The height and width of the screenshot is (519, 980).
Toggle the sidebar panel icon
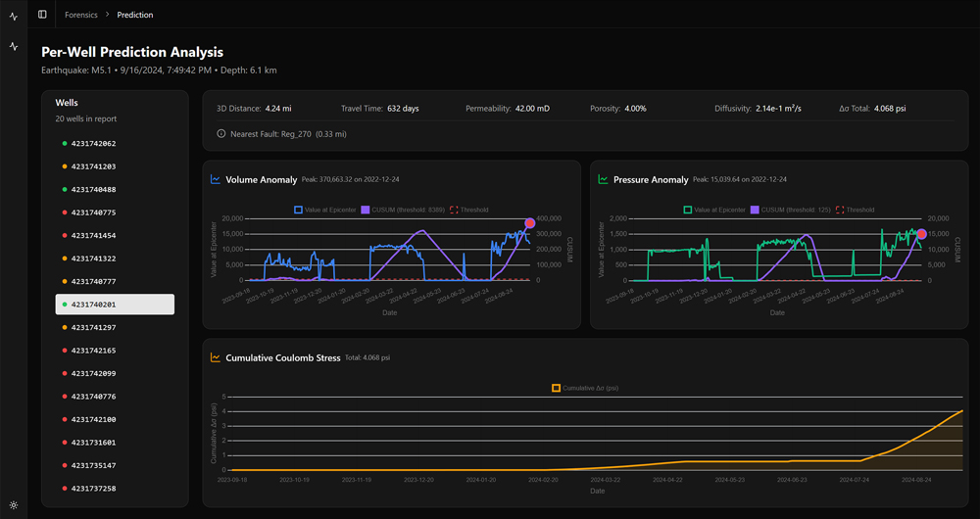click(42, 15)
